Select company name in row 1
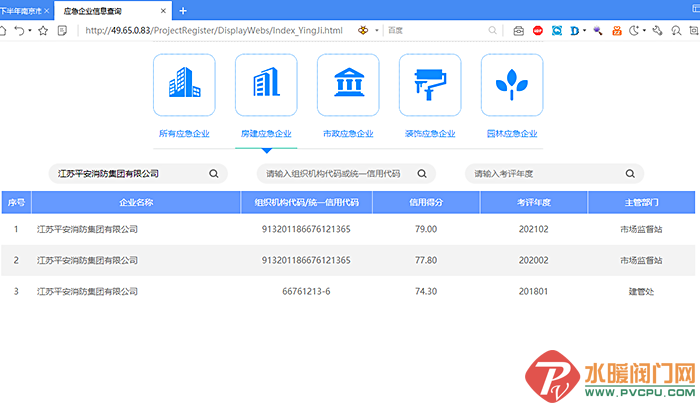This screenshot has width=700, height=407. (87, 229)
